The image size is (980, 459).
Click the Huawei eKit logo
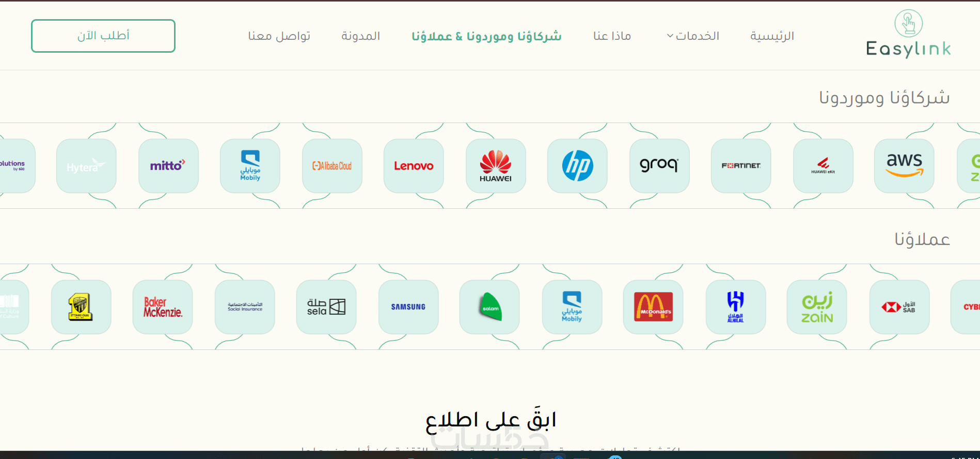point(823,166)
